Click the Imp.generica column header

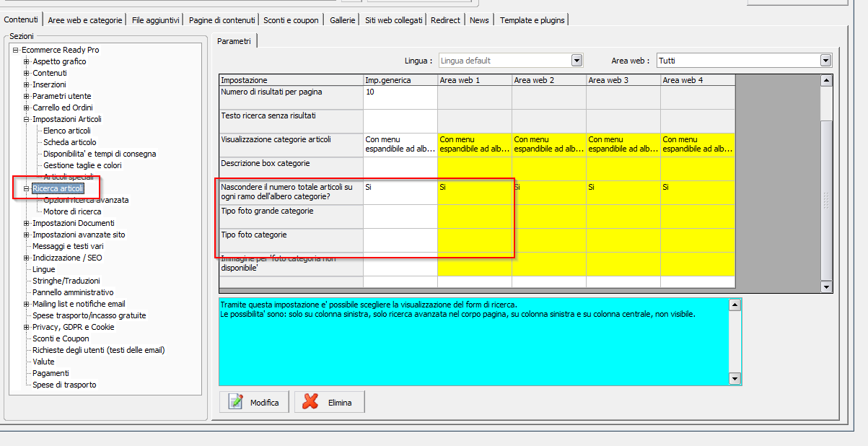[400, 80]
